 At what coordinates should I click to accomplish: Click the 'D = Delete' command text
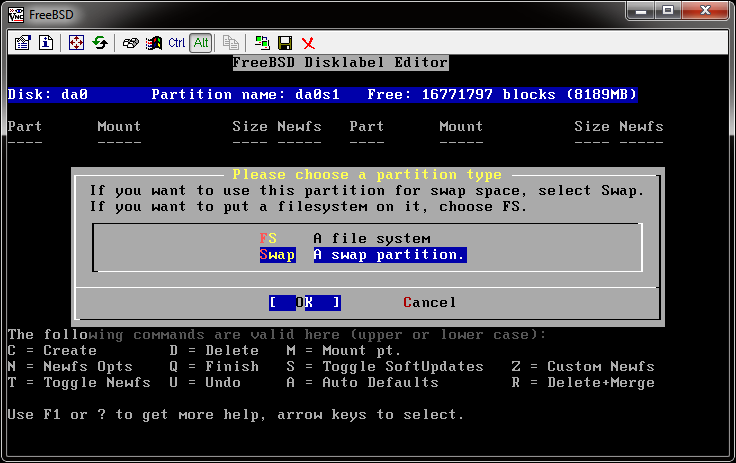[214, 350]
